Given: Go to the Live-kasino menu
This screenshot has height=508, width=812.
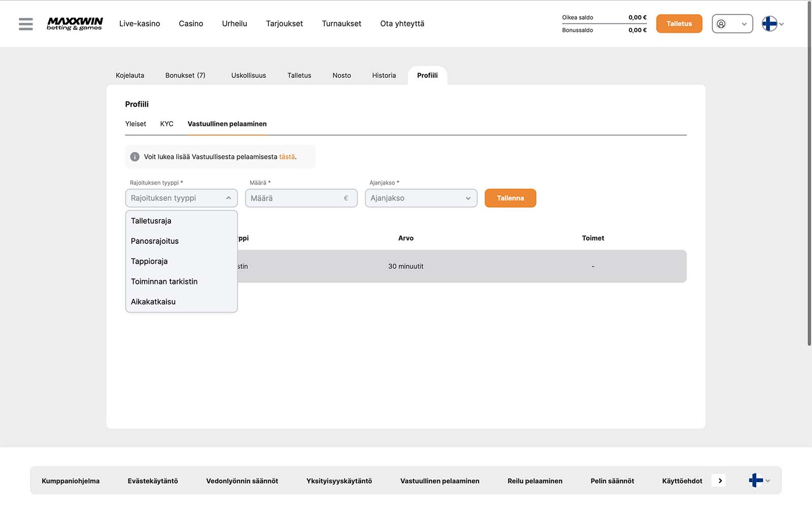Looking at the screenshot, I should click(x=140, y=24).
